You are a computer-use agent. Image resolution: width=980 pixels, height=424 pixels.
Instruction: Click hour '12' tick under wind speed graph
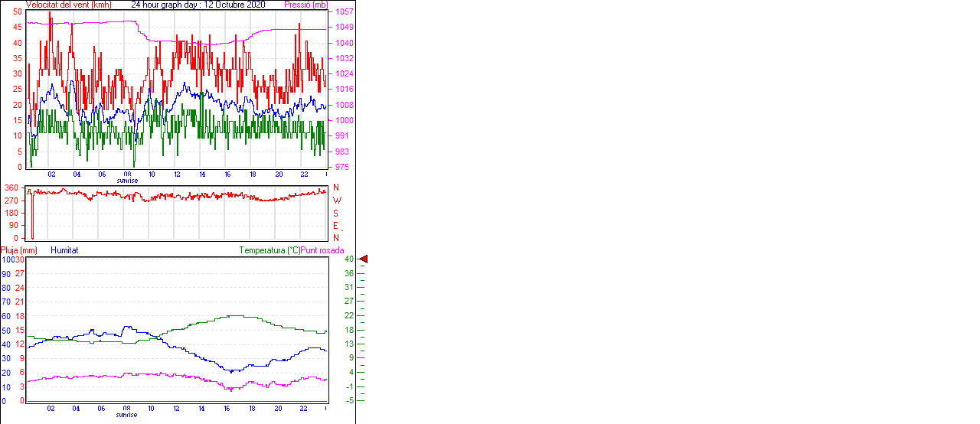[178, 174]
